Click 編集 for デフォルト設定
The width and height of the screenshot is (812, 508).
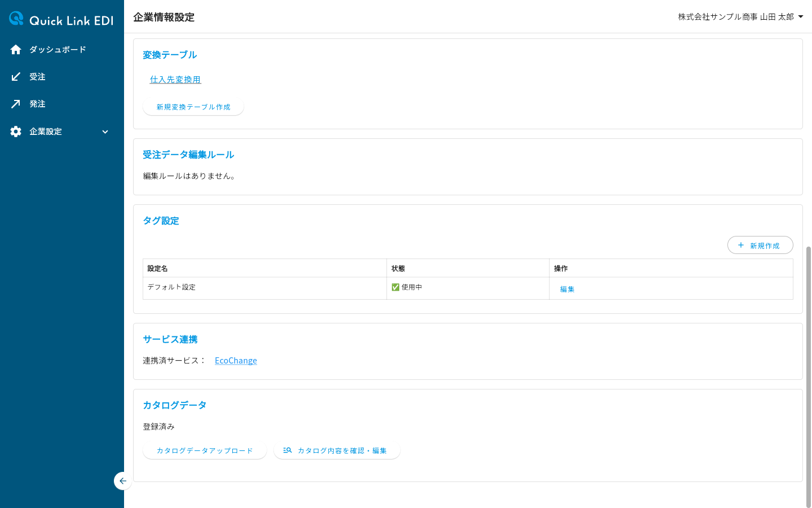coord(567,289)
